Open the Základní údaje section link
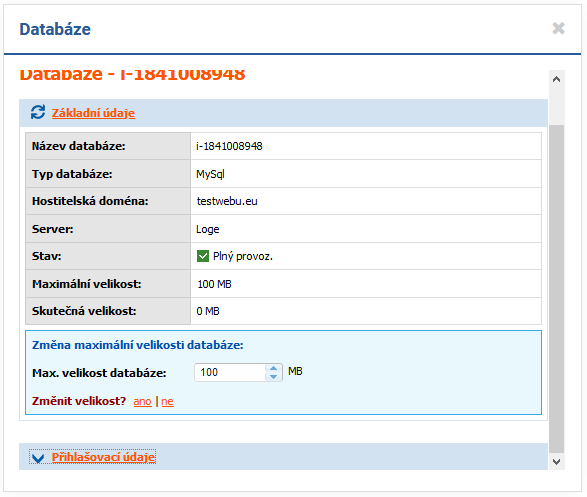Viewport: 587px width, 497px height. [93, 113]
